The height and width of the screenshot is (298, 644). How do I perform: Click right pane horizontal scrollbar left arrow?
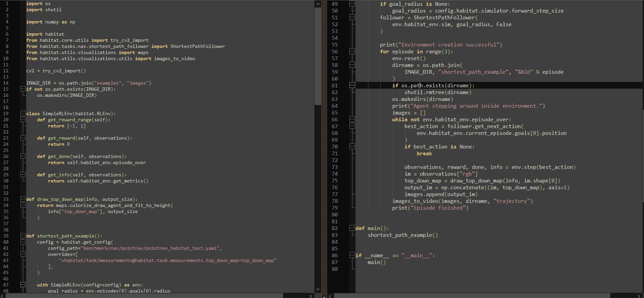(330, 296)
